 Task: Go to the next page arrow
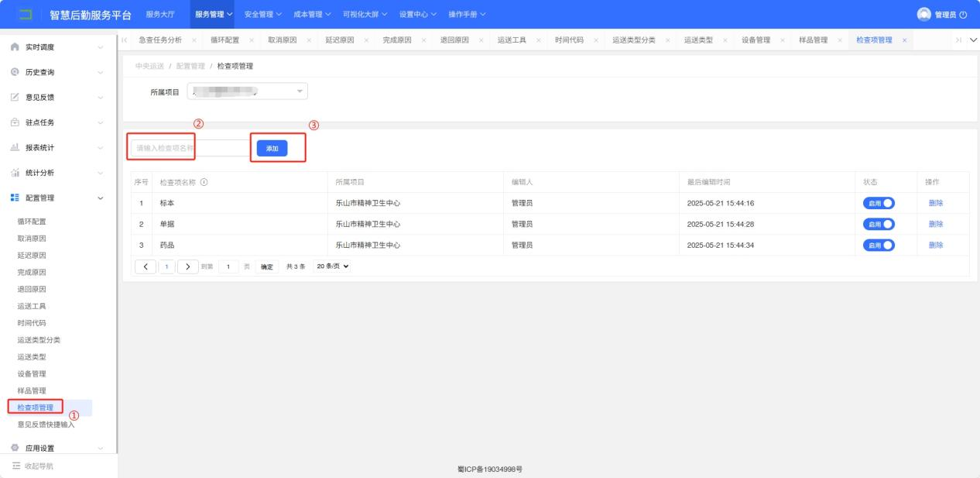click(187, 267)
